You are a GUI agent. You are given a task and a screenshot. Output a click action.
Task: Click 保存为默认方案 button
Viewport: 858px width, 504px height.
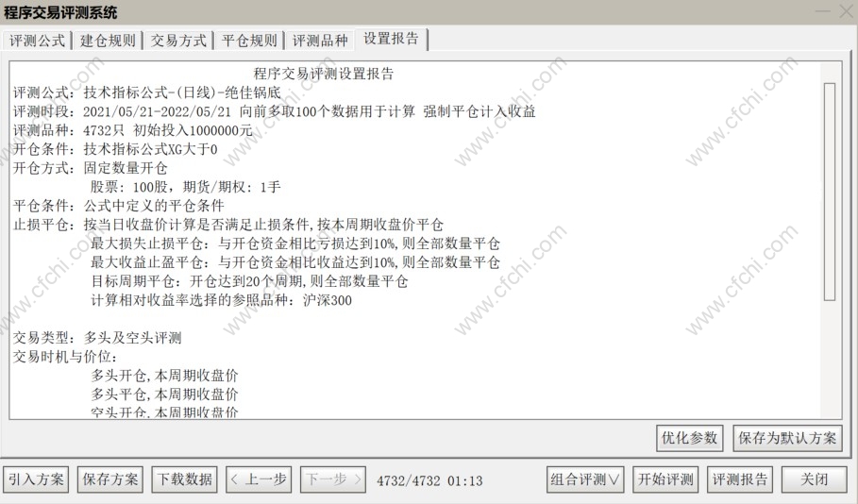pos(787,438)
